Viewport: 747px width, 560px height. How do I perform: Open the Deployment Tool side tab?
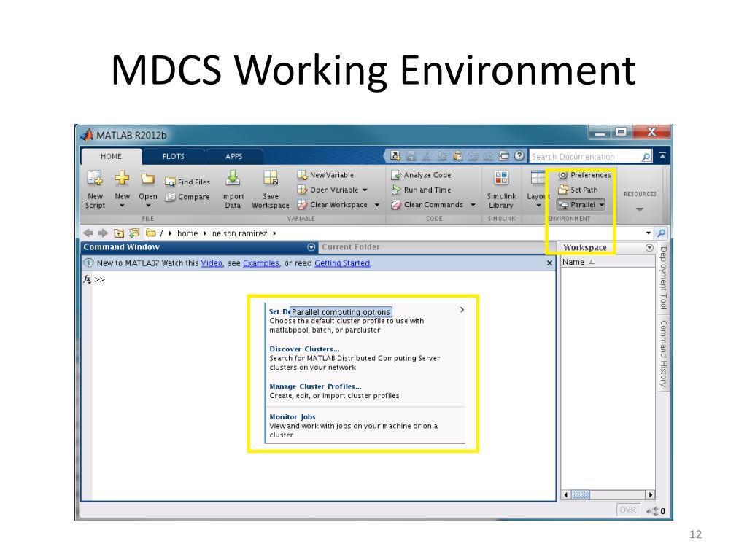(x=663, y=278)
